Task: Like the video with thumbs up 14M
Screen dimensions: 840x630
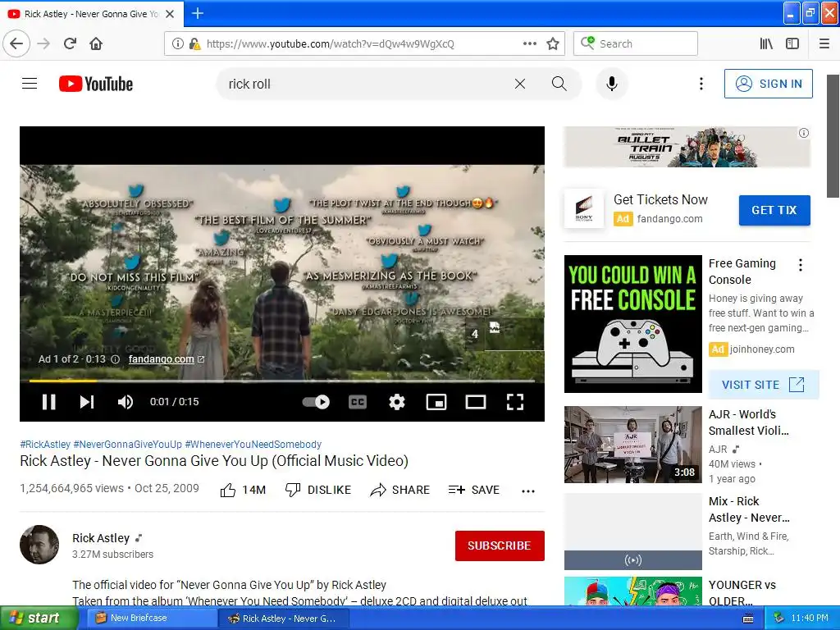Action: pos(243,490)
